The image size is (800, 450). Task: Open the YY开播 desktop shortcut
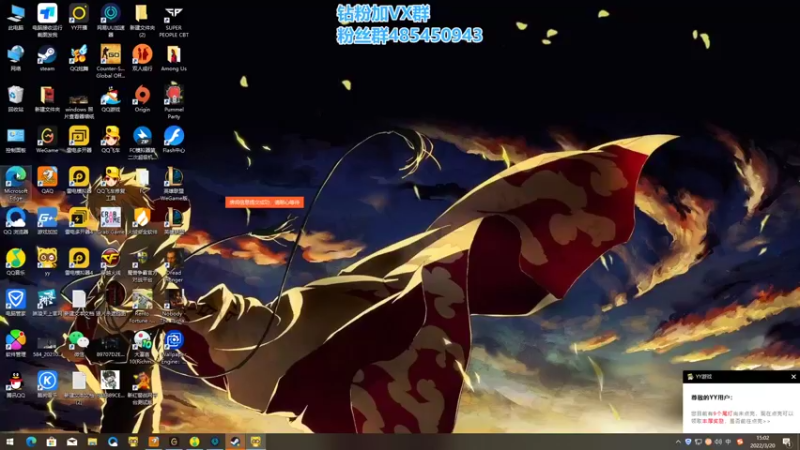pyautogui.click(x=79, y=17)
